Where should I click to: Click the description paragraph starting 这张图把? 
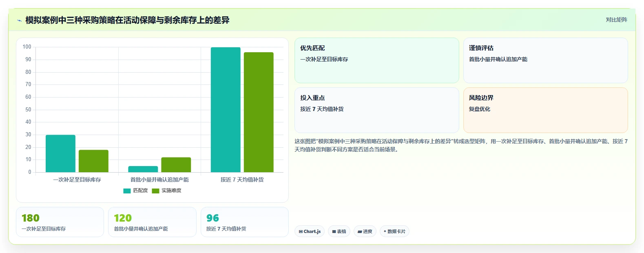[461, 145]
